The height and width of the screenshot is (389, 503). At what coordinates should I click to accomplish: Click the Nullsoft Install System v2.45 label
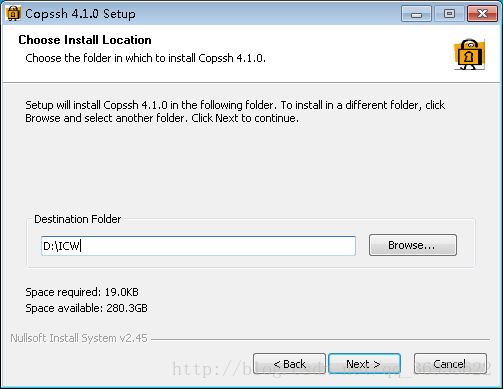coord(79,338)
